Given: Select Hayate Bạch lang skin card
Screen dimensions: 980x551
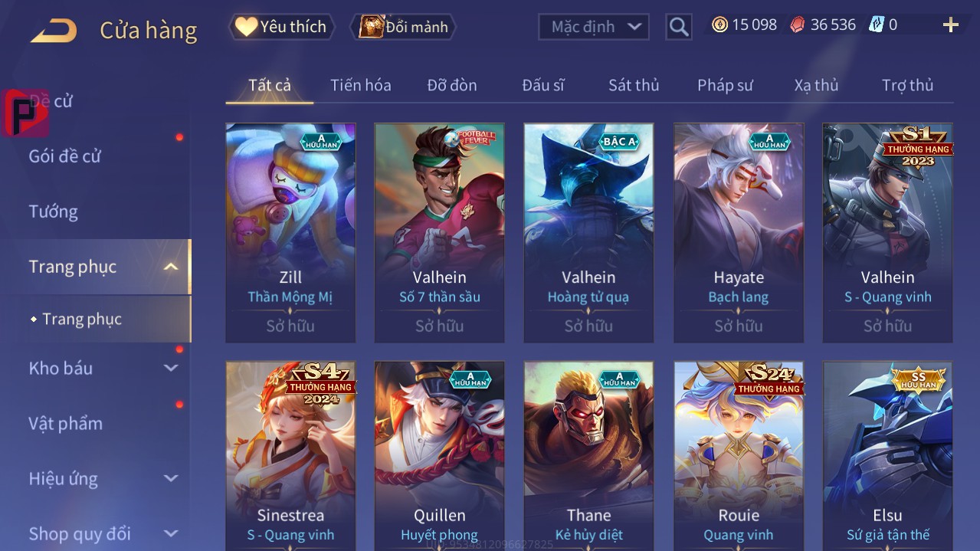Looking at the screenshot, I should [739, 233].
